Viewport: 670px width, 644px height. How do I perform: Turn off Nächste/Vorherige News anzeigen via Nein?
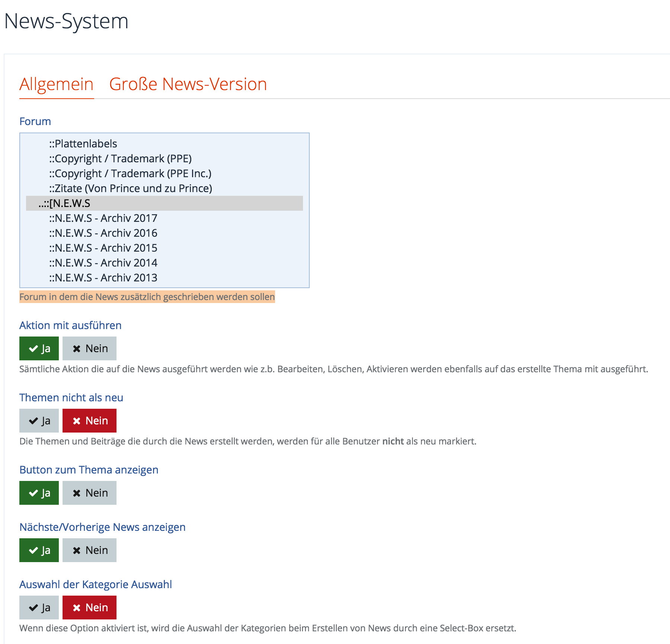[x=89, y=550]
